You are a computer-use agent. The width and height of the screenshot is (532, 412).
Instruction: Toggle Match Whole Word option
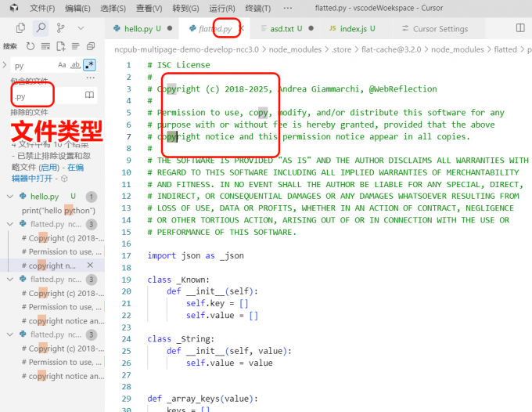coord(76,66)
